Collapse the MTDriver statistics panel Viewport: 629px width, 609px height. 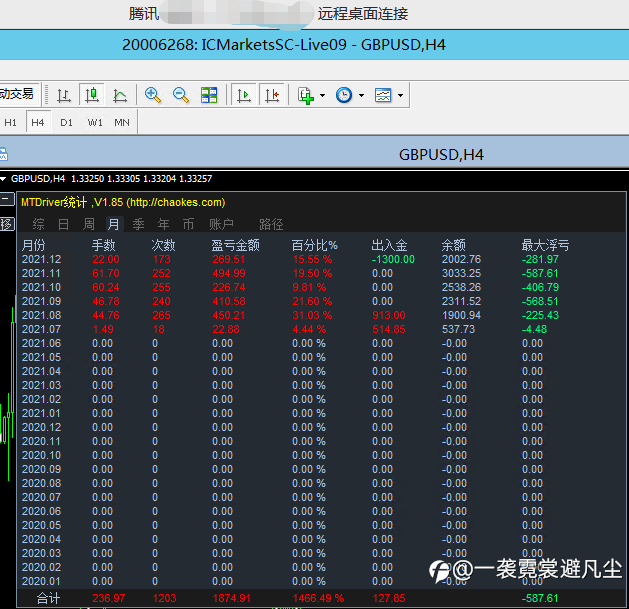tap(7, 199)
